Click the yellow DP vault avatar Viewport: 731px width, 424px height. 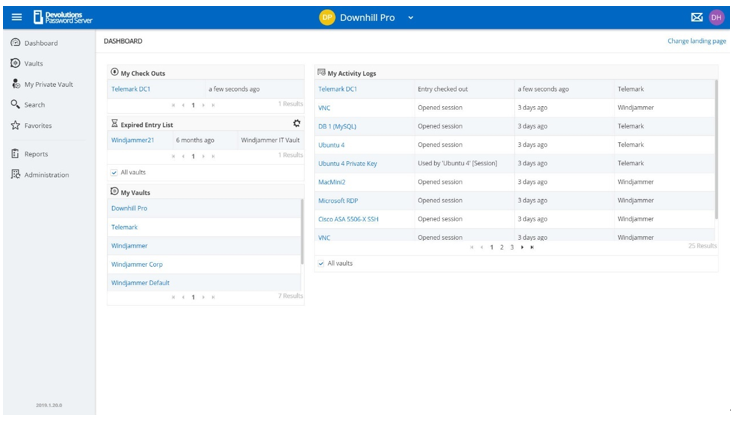pos(327,17)
